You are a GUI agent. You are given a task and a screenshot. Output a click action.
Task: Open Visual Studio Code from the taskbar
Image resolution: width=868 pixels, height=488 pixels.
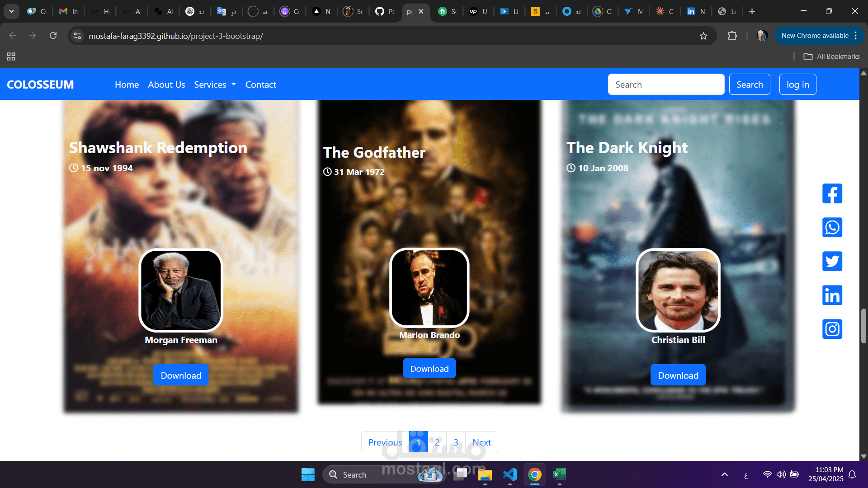coord(509,474)
